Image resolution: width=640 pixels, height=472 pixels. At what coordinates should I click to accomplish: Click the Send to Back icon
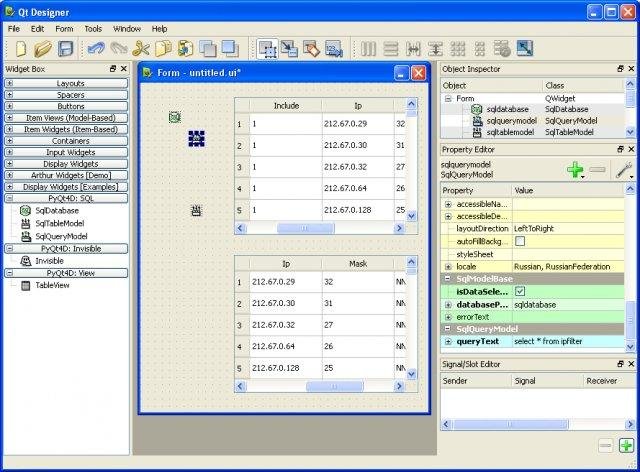[x=208, y=49]
